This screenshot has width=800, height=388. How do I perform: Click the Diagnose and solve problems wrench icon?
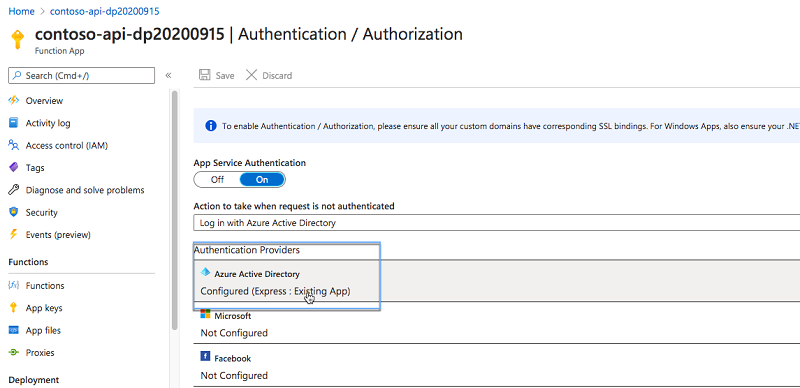13,190
